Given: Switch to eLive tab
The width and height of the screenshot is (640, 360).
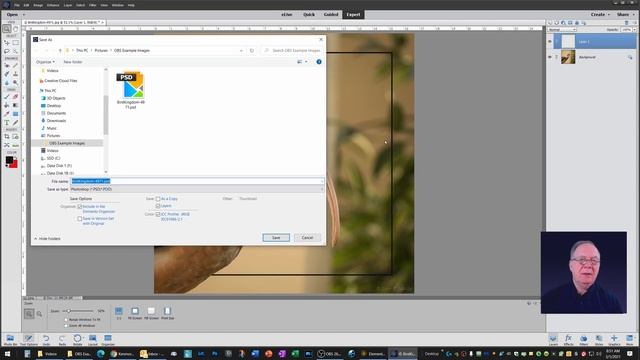Looking at the screenshot, I should (287, 14).
